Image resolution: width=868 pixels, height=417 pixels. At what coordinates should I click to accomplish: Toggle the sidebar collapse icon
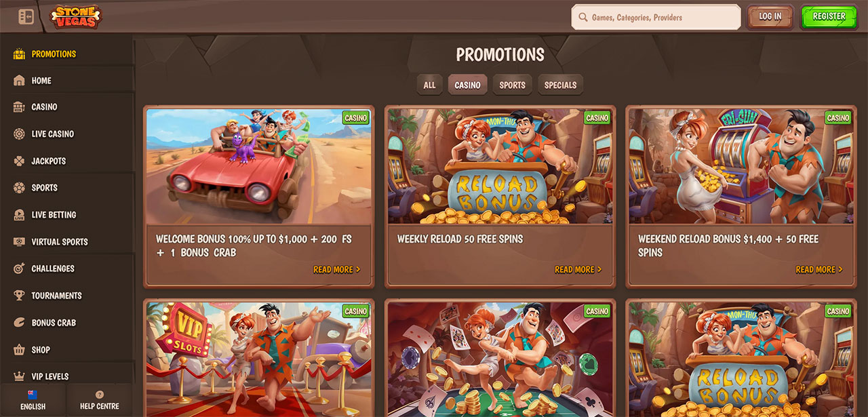(26, 16)
